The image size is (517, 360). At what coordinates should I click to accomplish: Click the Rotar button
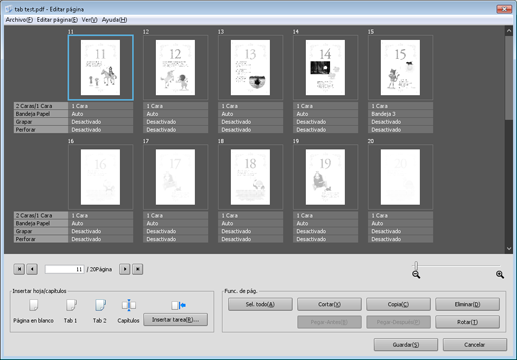click(467, 322)
